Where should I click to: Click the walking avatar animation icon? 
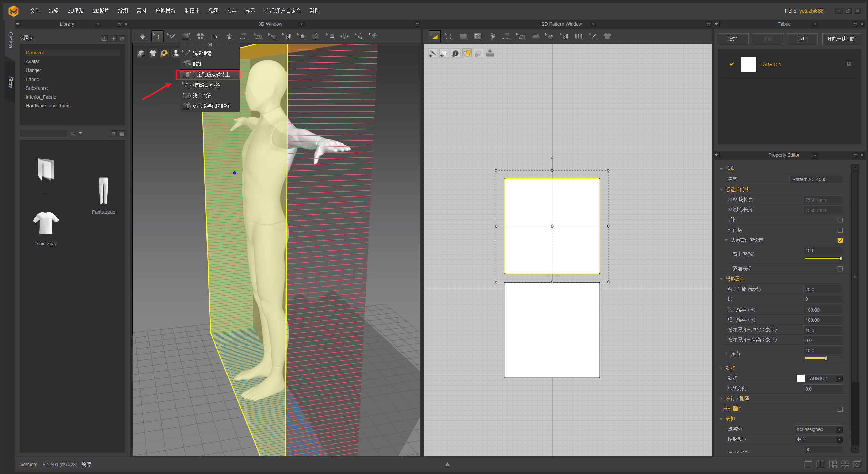click(374, 36)
